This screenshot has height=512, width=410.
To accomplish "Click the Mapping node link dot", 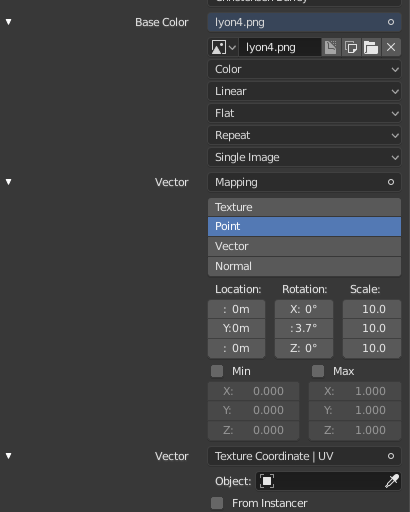I will [x=391, y=182].
